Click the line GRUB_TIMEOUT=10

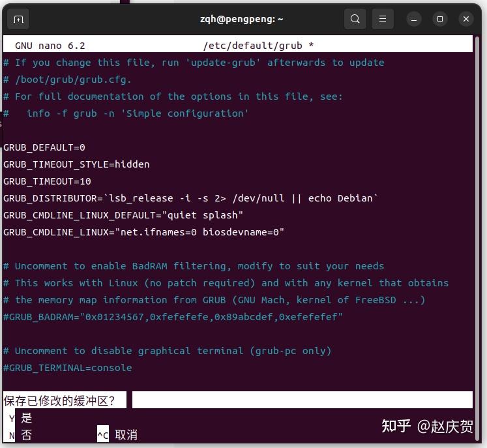coord(47,181)
